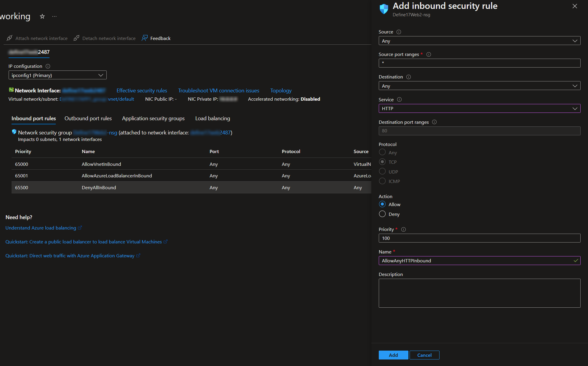
Task: Open the Destination dropdown
Action: pos(479,86)
